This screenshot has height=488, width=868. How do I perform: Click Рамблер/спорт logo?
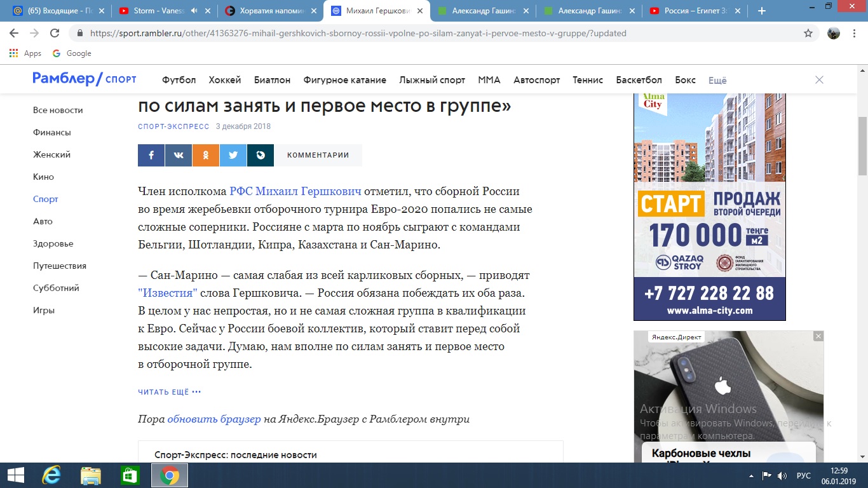(85, 79)
